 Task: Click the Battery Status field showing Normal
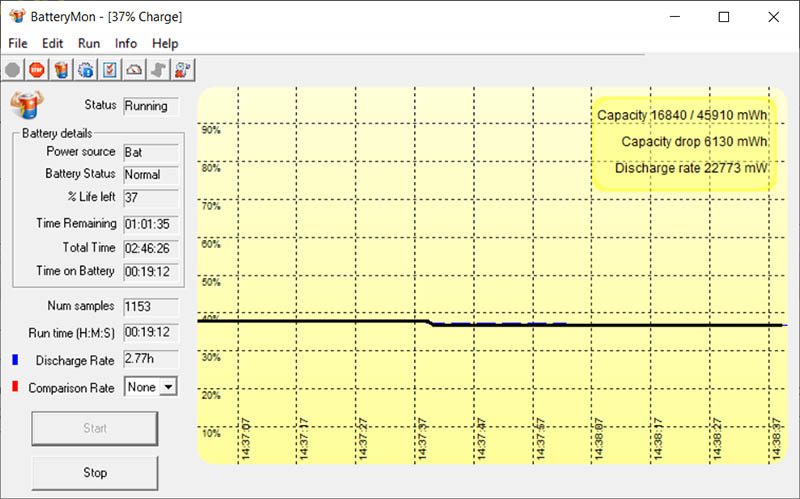tap(151, 175)
